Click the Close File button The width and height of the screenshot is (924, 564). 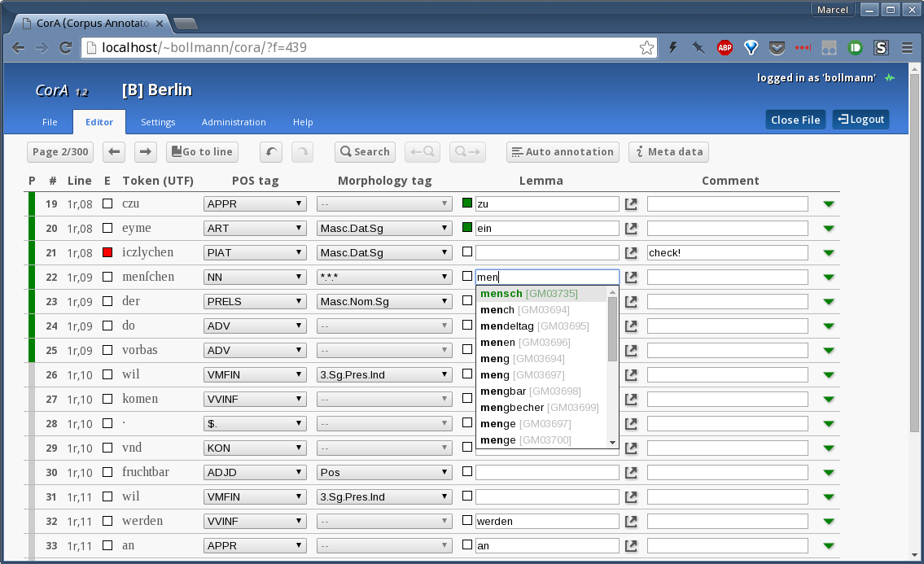[x=795, y=120]
